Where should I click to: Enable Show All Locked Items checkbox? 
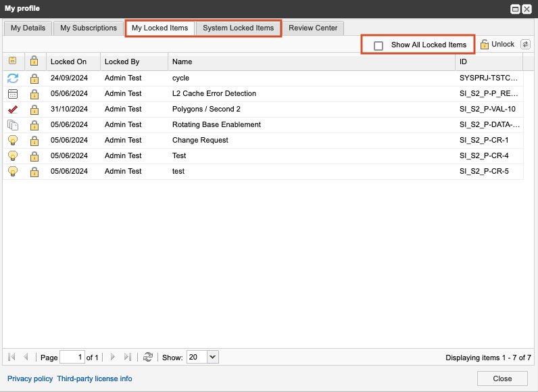pyautogui.click(x=378, y=45)
